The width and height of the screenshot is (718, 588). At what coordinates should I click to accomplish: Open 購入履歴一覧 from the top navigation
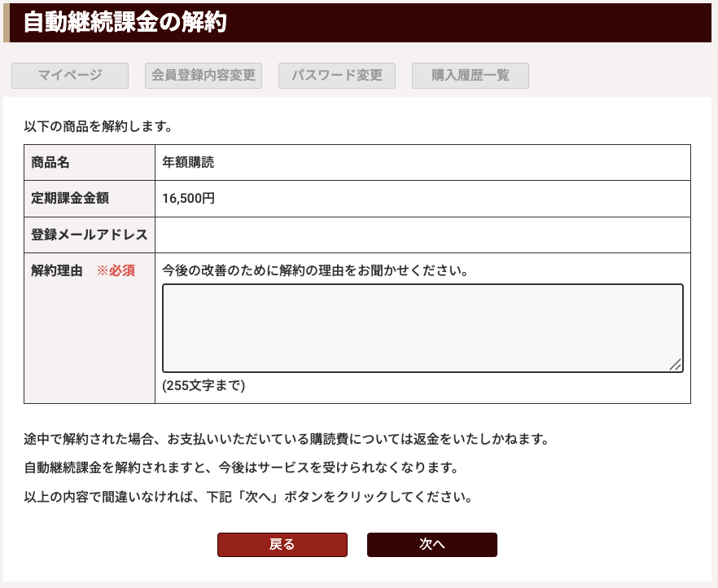coord(471,76)
